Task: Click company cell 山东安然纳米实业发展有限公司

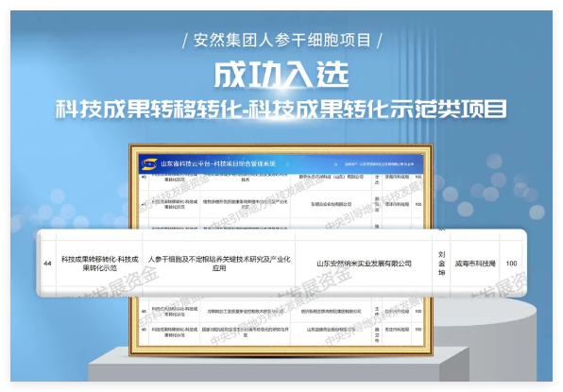Action: [x=364, y=264]
